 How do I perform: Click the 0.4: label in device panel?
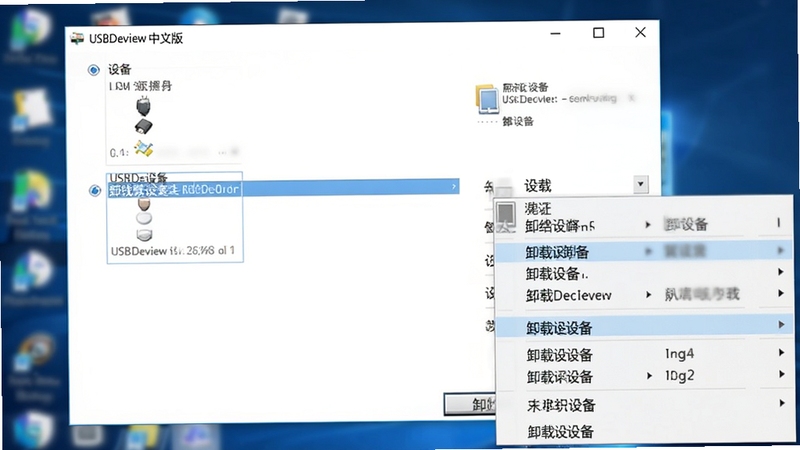pos(118,153)
